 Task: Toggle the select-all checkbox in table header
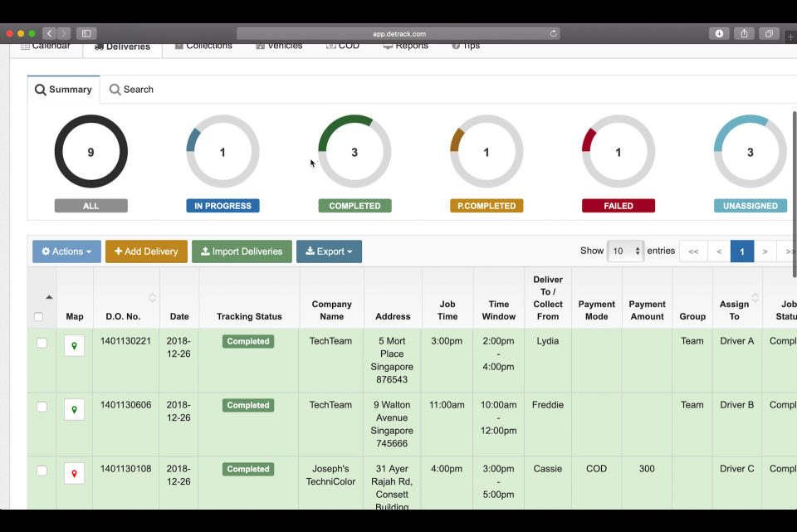(x=38, y=316)
